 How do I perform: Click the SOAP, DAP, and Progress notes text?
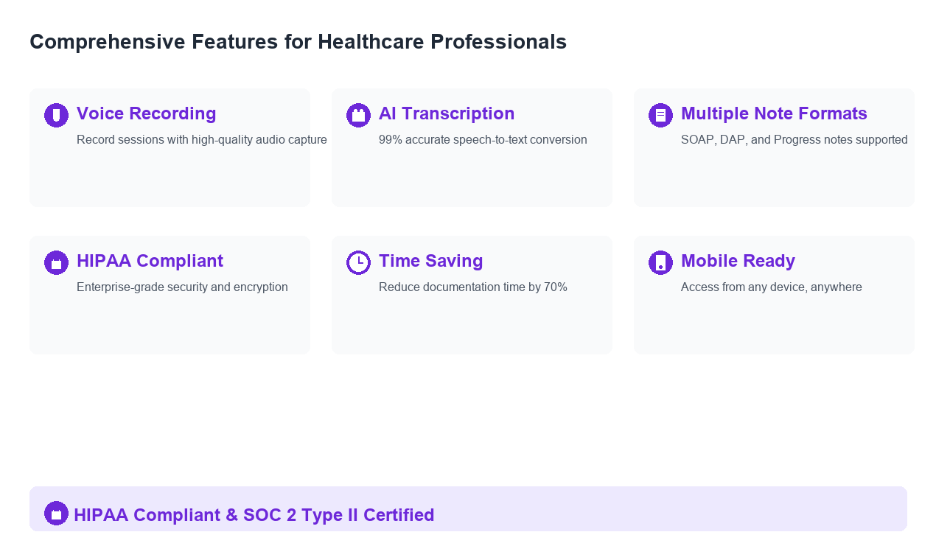(794, 140)
